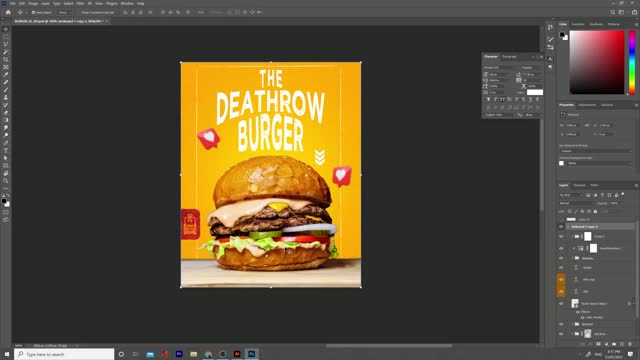
Task: Select the Hand tool
Action: click(6, 173)
